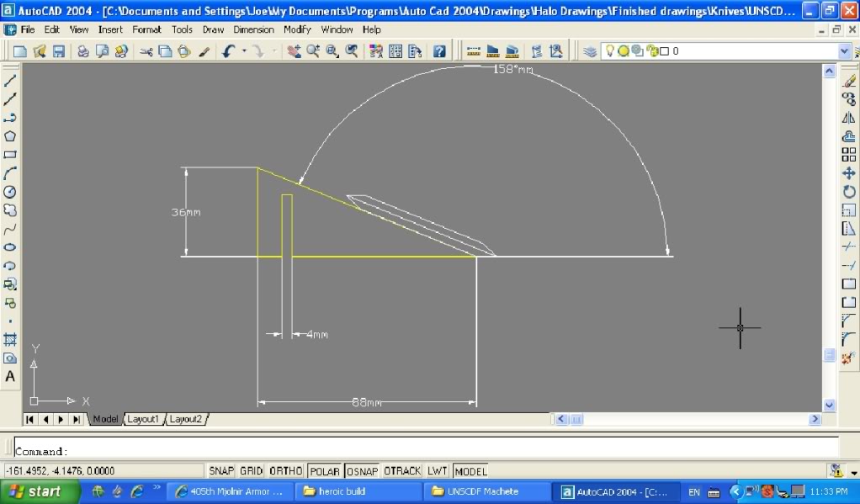Viewport: 860px width, 504px height.
Task: Click the Windows start button
Action: coord(40,491)
